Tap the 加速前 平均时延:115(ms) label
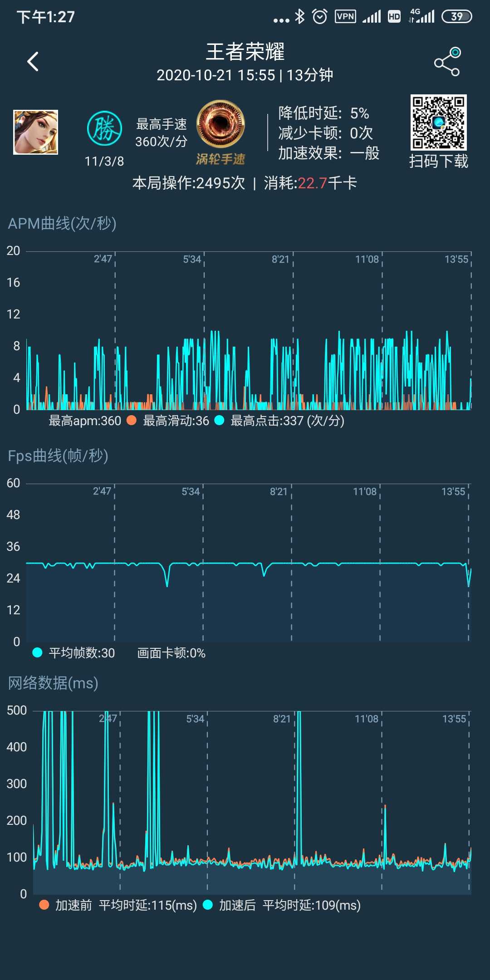Screen dimensions: 490x980 (x=126, y=905)
